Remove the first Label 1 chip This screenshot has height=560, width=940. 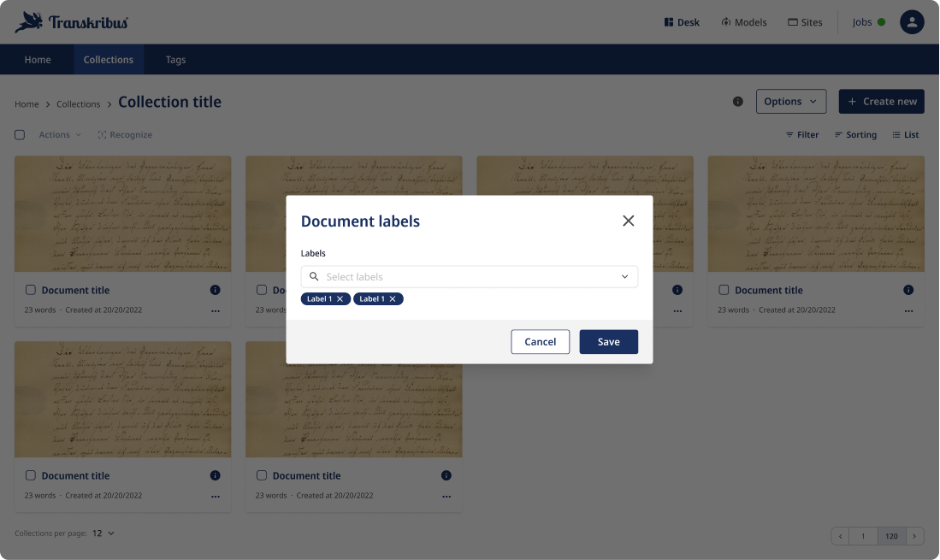click(x=340, y=299)
